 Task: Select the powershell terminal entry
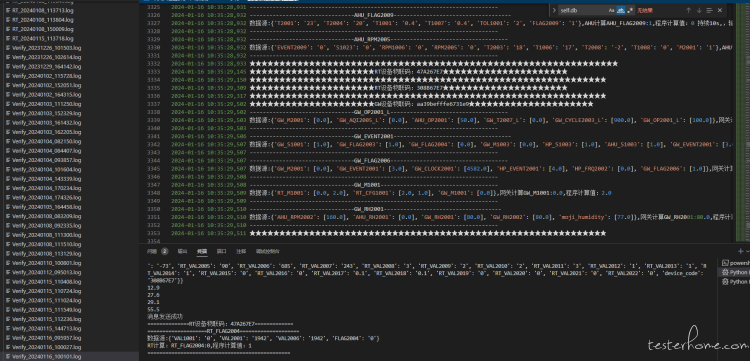[x=736, y=263]
